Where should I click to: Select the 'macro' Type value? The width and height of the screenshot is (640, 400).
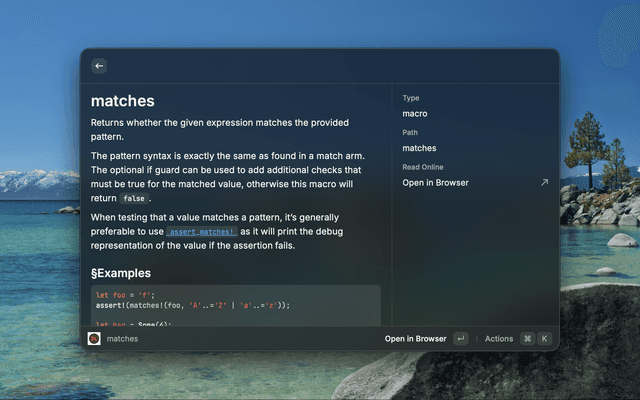[415, 114]
